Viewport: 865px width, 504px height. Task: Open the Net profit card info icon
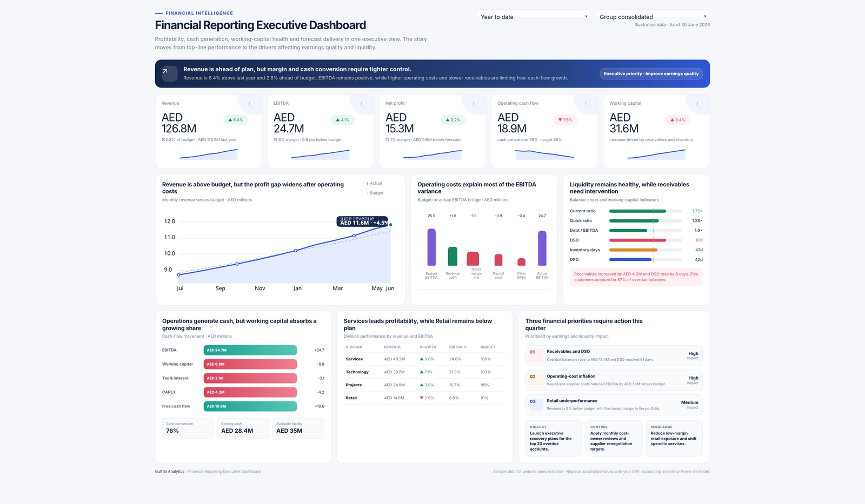pyautogui.click(x=476, y=103)
